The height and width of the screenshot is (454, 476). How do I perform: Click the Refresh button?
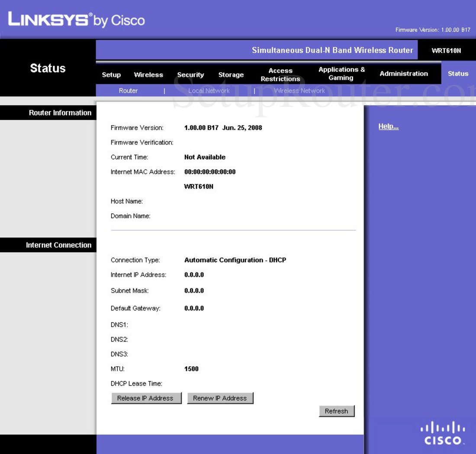coord(337,411)
